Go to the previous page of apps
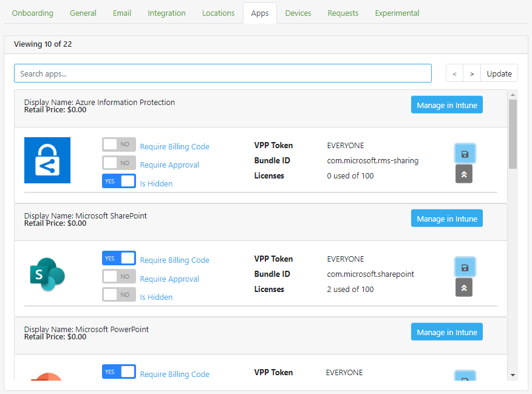Screen dimensions: 532x394 (x=455, y=73)
